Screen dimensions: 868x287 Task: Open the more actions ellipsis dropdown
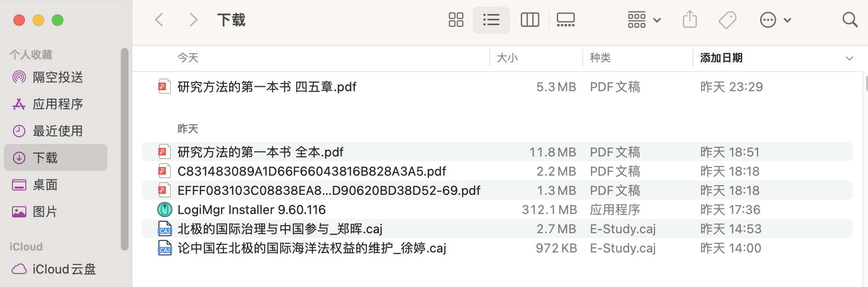[775, 20]
